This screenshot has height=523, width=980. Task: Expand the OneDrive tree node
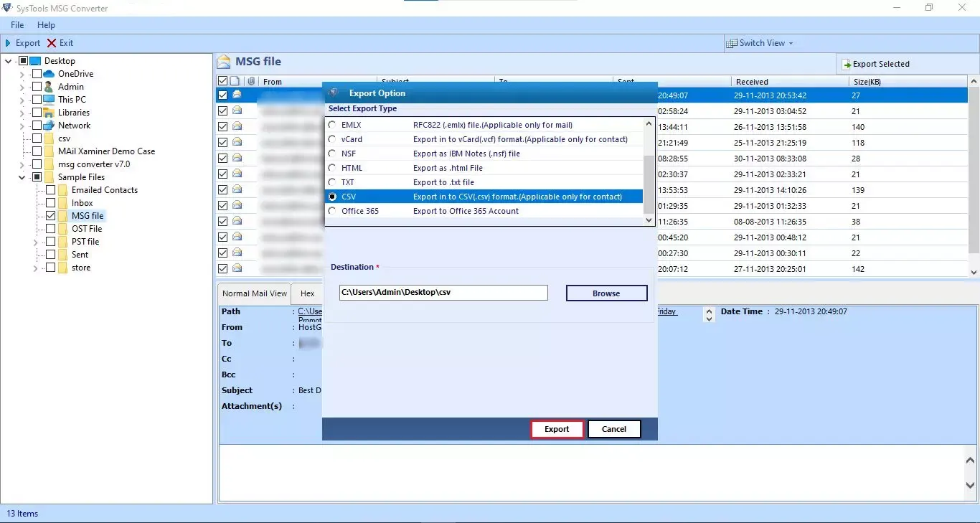(22, 74)
